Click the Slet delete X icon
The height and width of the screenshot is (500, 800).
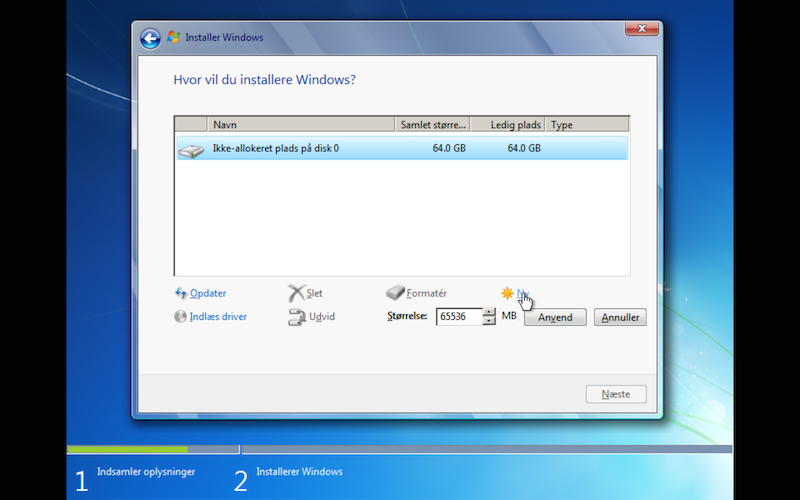[296, 293]
